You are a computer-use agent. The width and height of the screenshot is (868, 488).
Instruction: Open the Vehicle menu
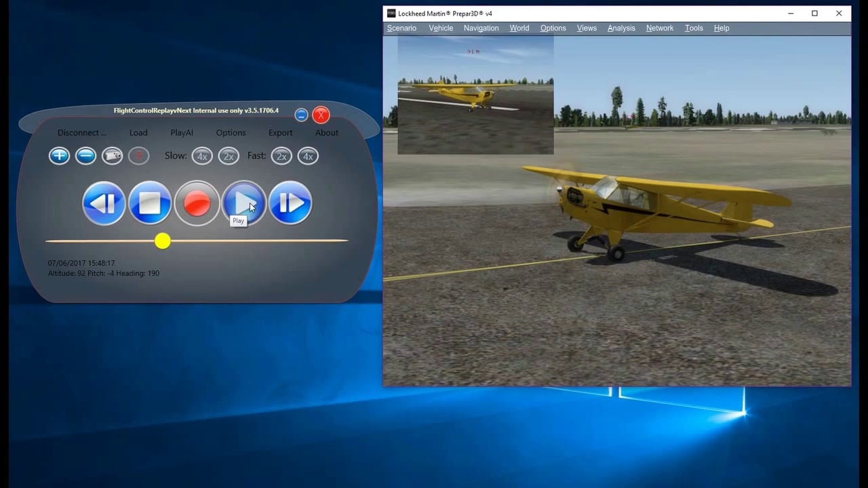(x=441, y=28)
